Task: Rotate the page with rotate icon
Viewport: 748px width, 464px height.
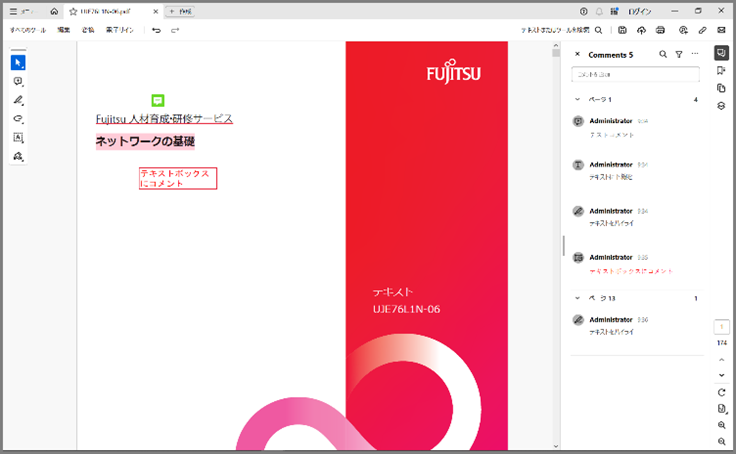Action: pos(721,391)
